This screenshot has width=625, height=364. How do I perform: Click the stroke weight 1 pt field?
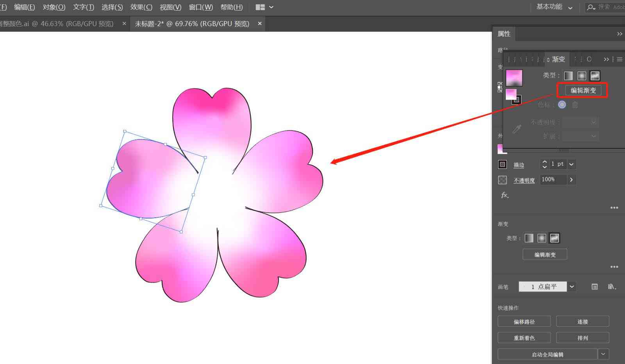[x=558, y=164]
